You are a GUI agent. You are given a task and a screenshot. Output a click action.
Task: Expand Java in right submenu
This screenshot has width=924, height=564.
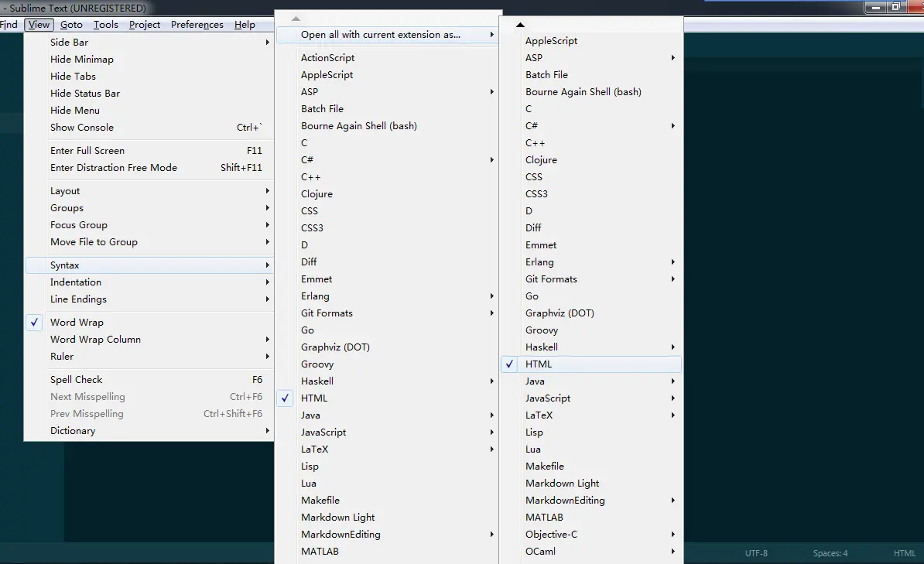(x=591, y=381)
